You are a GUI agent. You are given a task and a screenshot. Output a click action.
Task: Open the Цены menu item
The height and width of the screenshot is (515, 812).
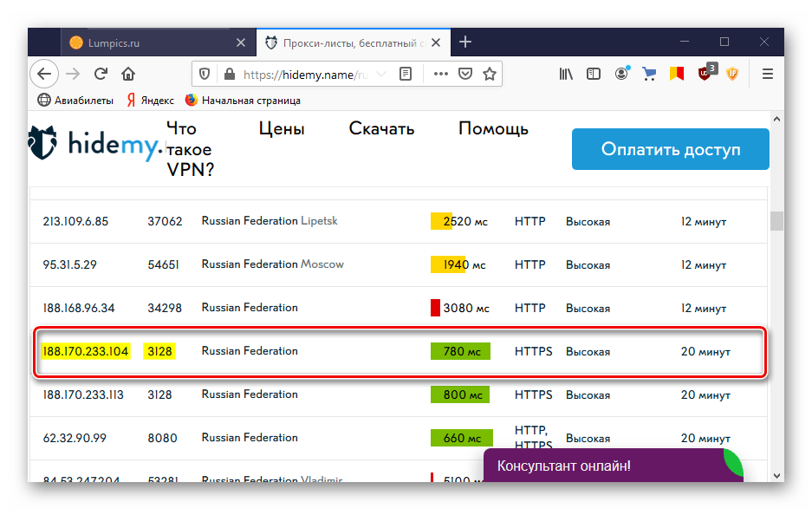(282, 129)
